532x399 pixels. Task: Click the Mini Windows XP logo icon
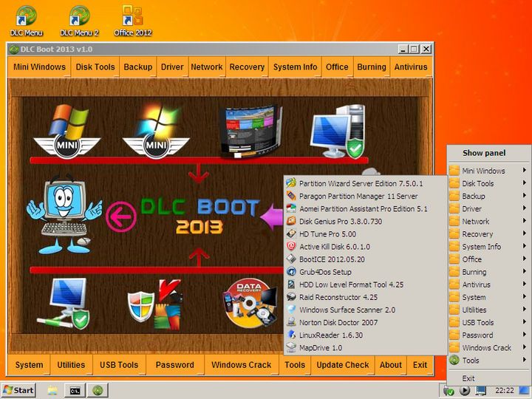pyautogui.click(x=66, y=132)
